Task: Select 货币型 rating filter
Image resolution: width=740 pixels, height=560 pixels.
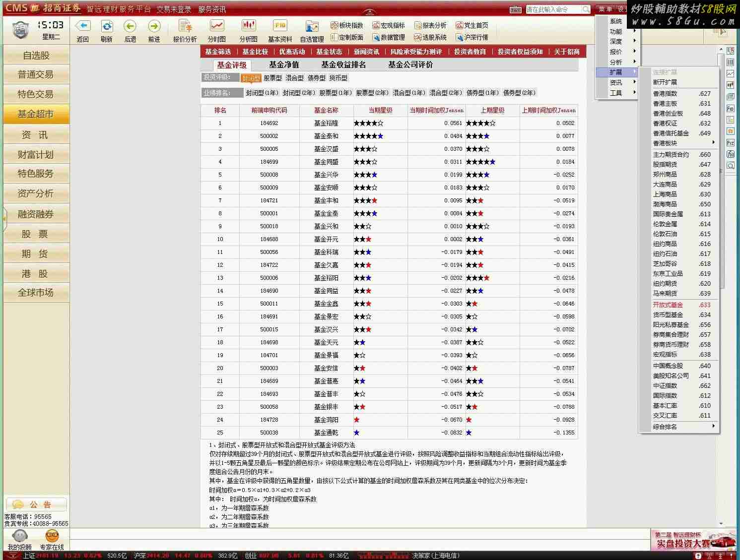Action: 338,78
